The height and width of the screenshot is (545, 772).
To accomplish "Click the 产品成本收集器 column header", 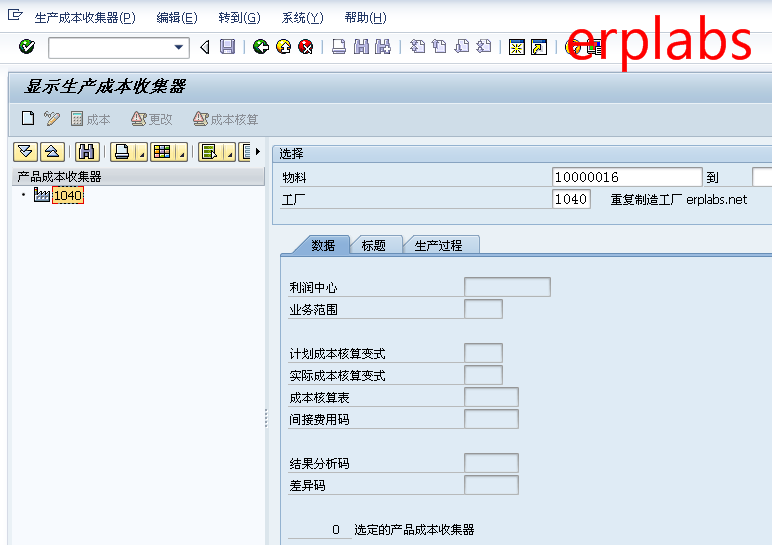I will tap(138, 177).
